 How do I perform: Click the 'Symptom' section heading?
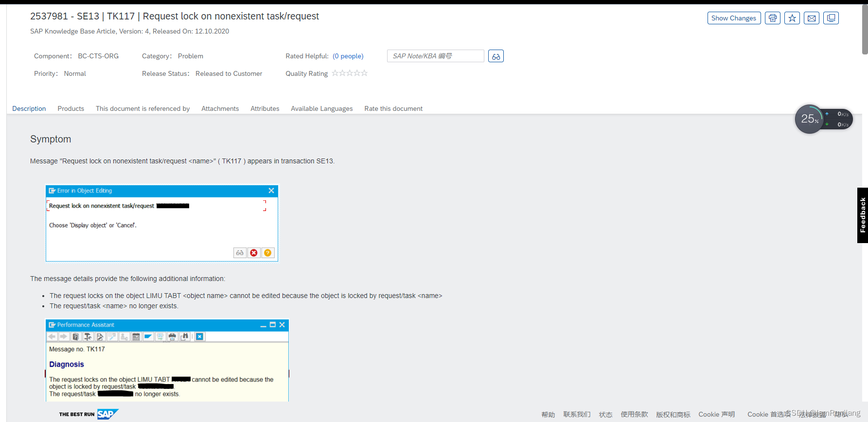[51, 139]
